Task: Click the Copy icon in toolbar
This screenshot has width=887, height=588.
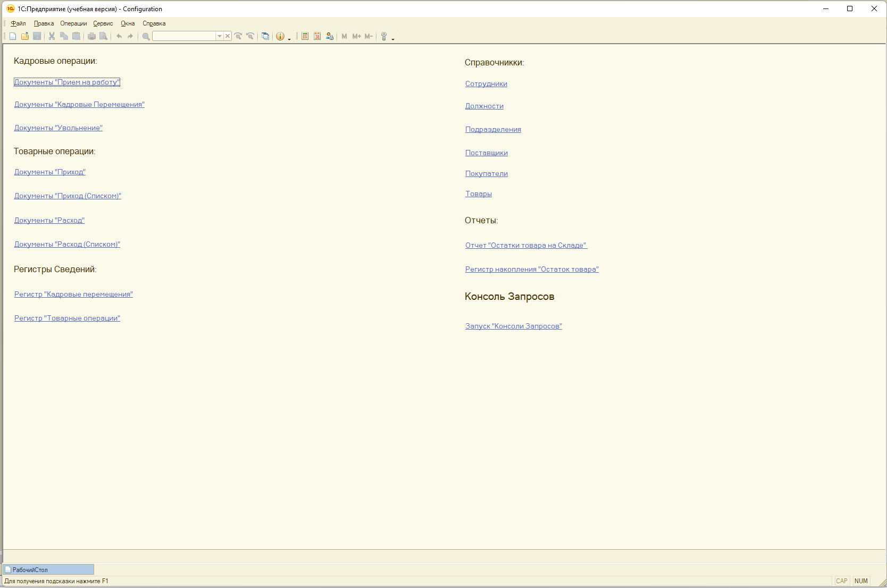Action: pyautogui.click(x=64, y=36)
